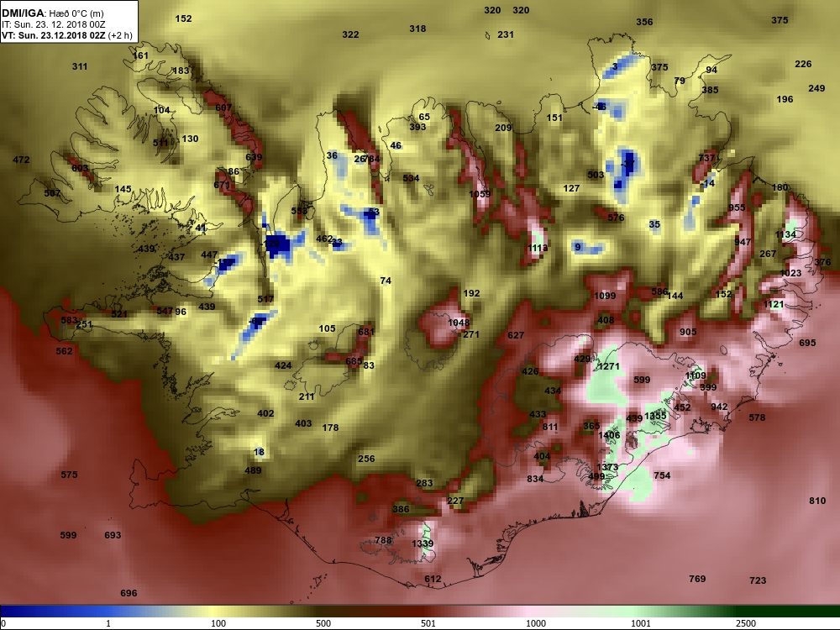Click the map value '1048'
This screenshot has width=840, height=630.
coord(459,323)
